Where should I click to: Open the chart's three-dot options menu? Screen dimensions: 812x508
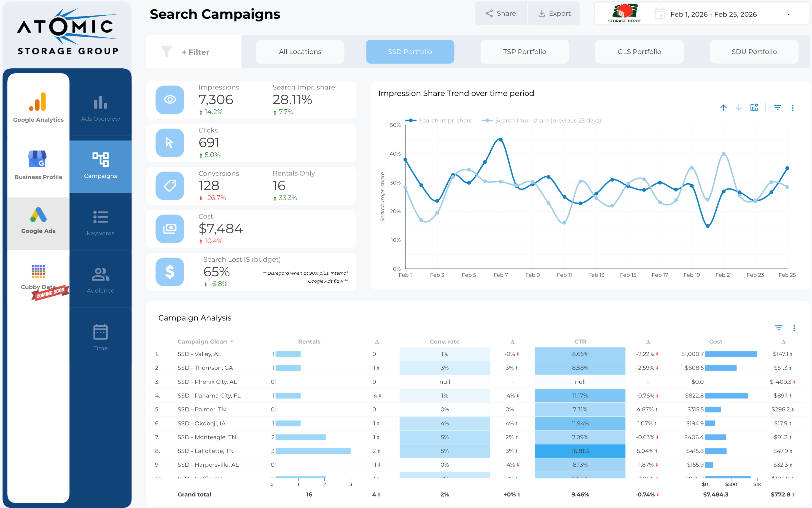click(792, 108)
